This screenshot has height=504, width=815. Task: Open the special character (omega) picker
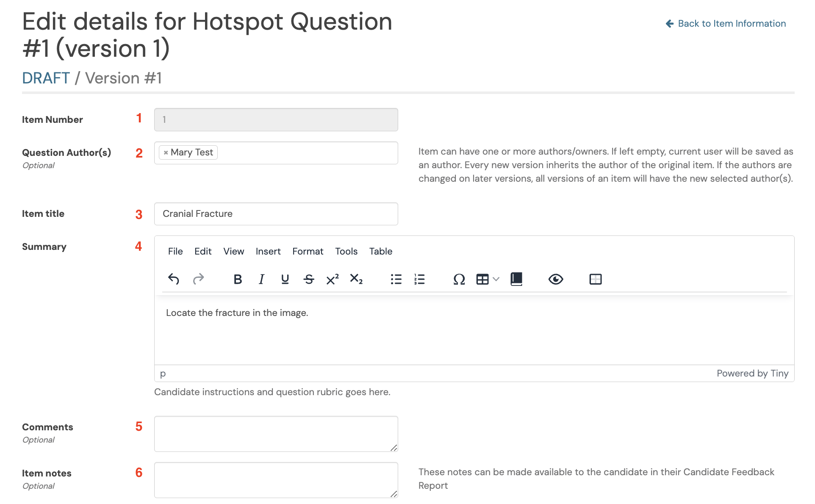(459, 279)
